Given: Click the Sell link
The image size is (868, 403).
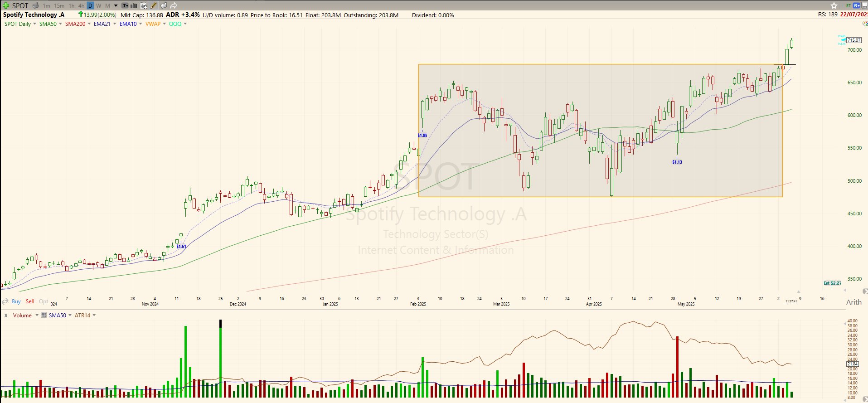Looking at the screenshot, I should tap(30, 301).
